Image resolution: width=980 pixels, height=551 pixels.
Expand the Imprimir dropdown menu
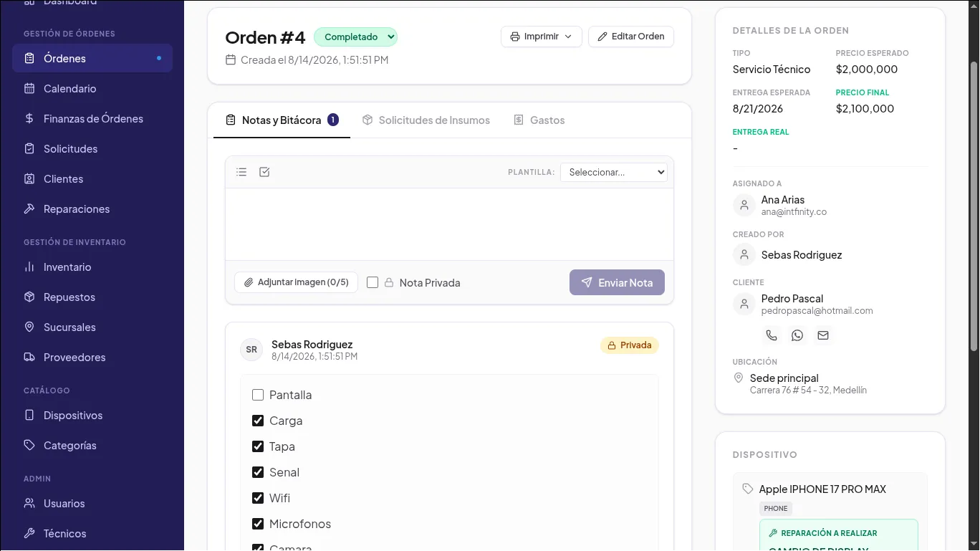pos(542,37)
